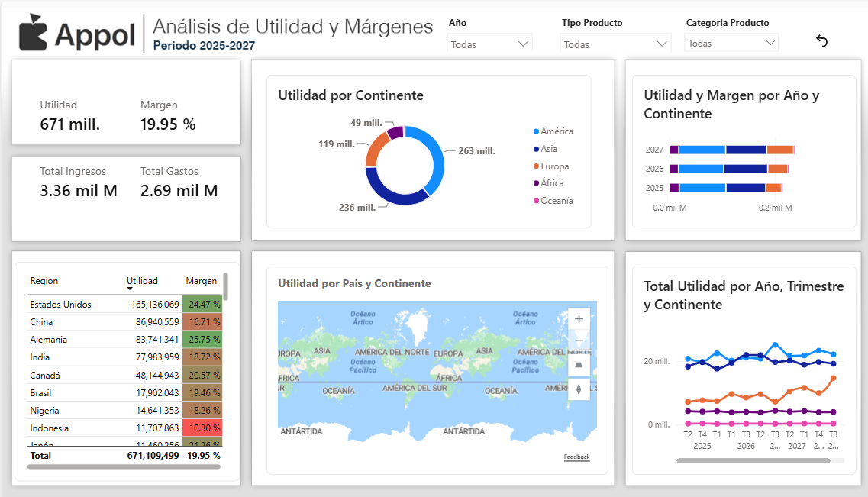Select the China table row
868x497 pixels.
point(124,321)
